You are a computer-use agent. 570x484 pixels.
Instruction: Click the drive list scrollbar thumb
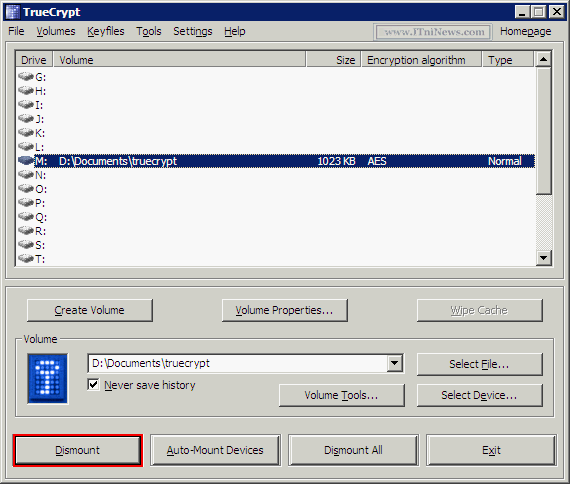(x=543, y=130)
